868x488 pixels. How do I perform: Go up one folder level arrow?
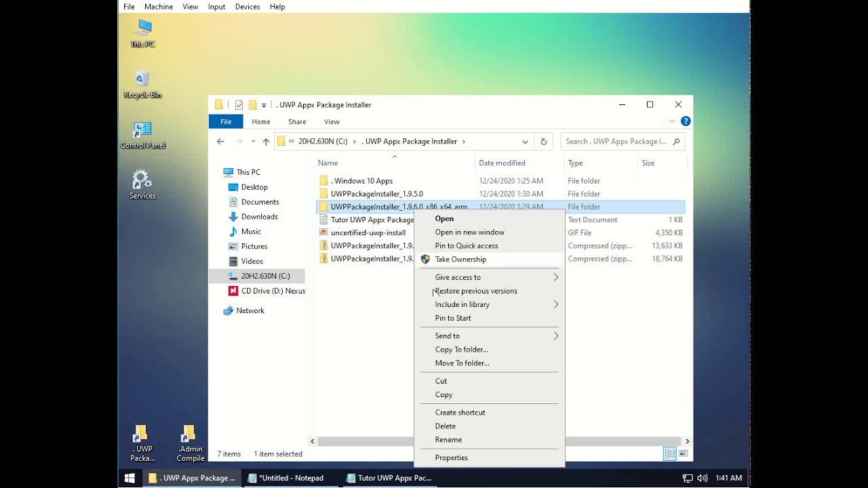click(x=266, y=142)
